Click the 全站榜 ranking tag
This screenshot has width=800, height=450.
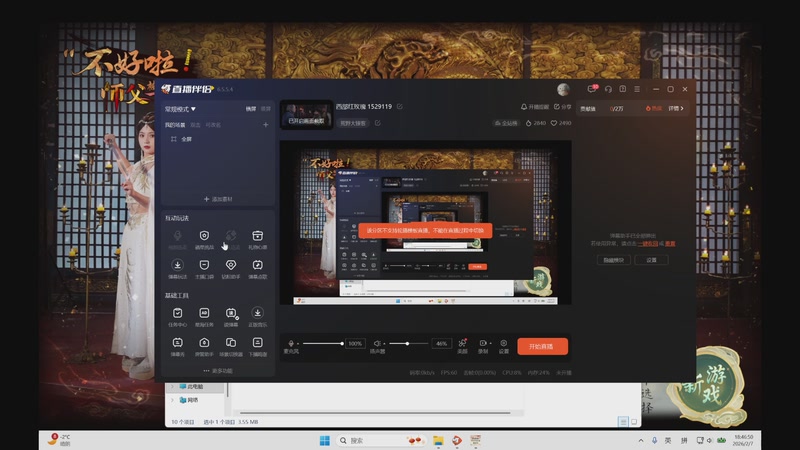[x=506, y=123]
